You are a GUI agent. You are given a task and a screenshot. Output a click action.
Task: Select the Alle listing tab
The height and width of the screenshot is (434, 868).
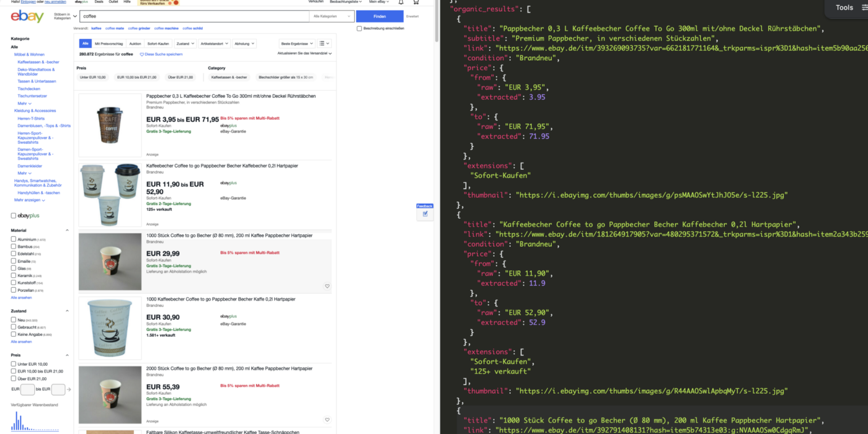86,44
